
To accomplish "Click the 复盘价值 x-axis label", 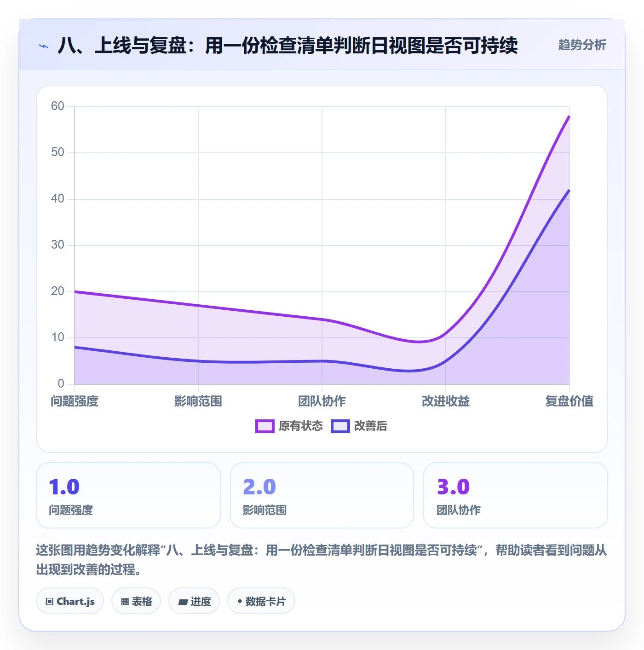I will 569,401.
